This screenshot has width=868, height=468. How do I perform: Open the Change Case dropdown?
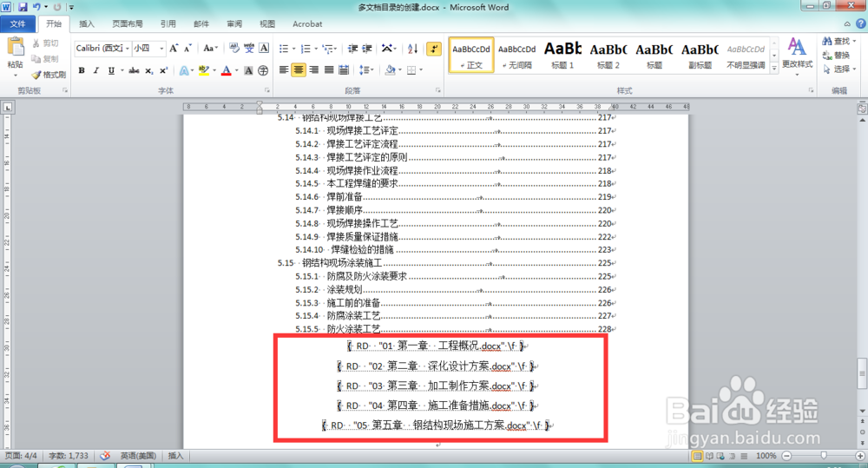(210, 48)
